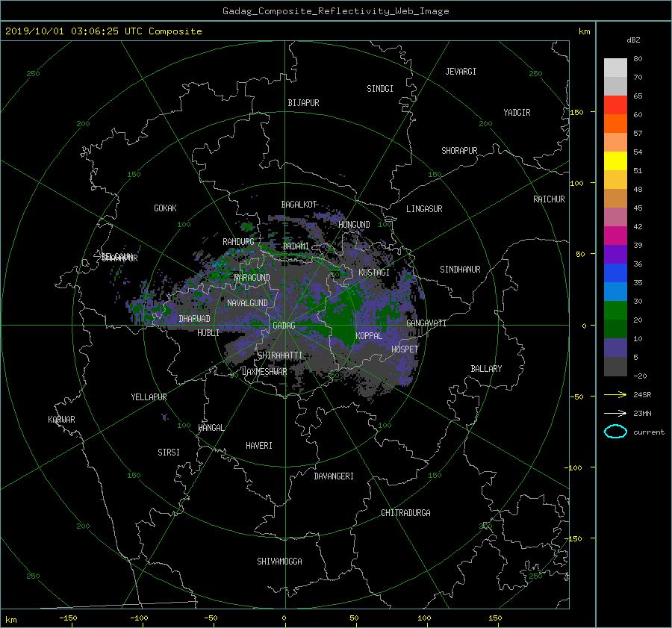This screenshot has height=628, width=672.
Task: Click the yellow 24SR arrow icon
Action: pyautogui.click(x=615, y=394)
